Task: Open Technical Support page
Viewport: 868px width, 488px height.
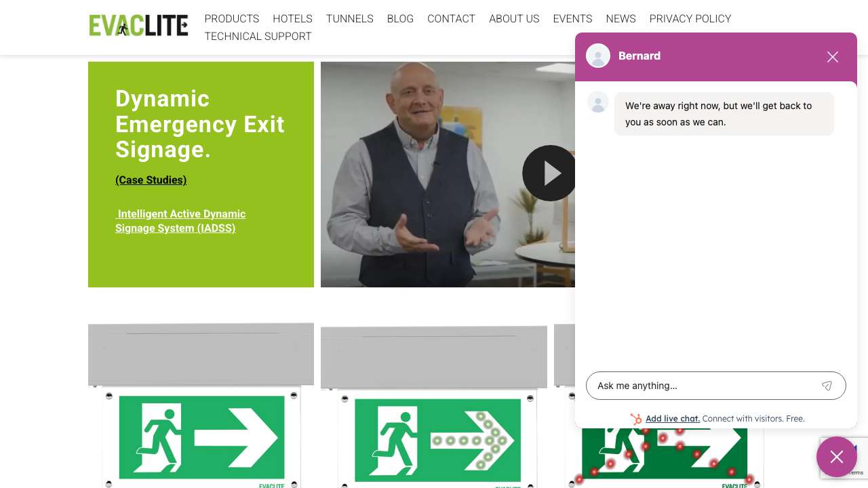Action: click(x=258, y=36)
